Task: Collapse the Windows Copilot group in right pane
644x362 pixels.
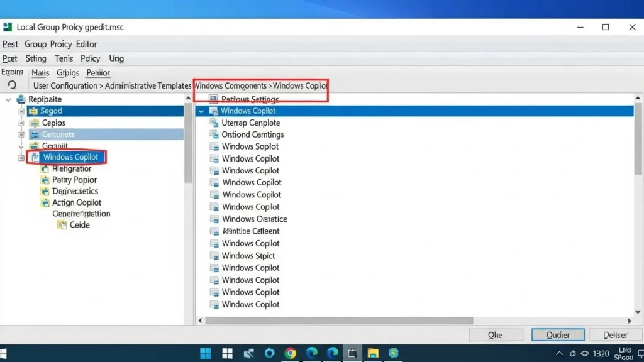Action: pos(201,111)
